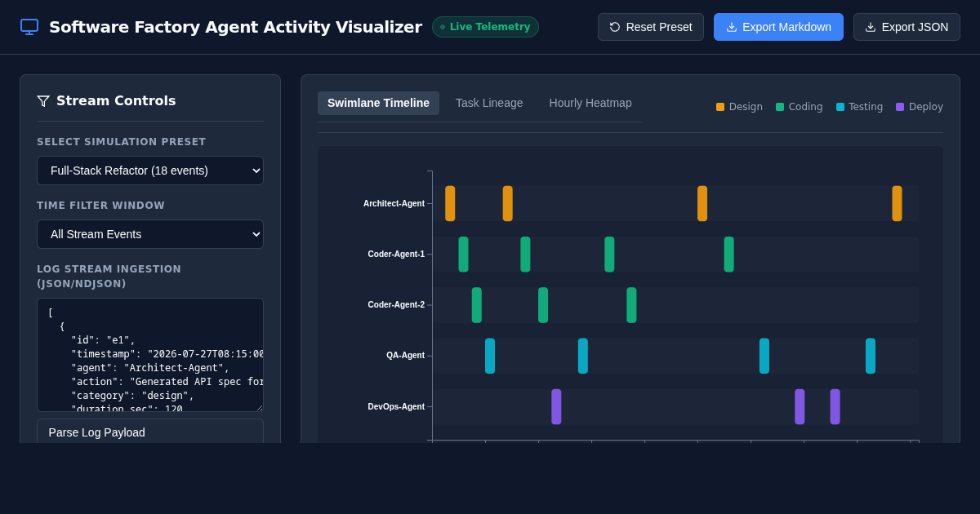Click the green Coding legend swatch
Image resolution: width=980 pixels, height=514 pixels.
pos(780,107)
